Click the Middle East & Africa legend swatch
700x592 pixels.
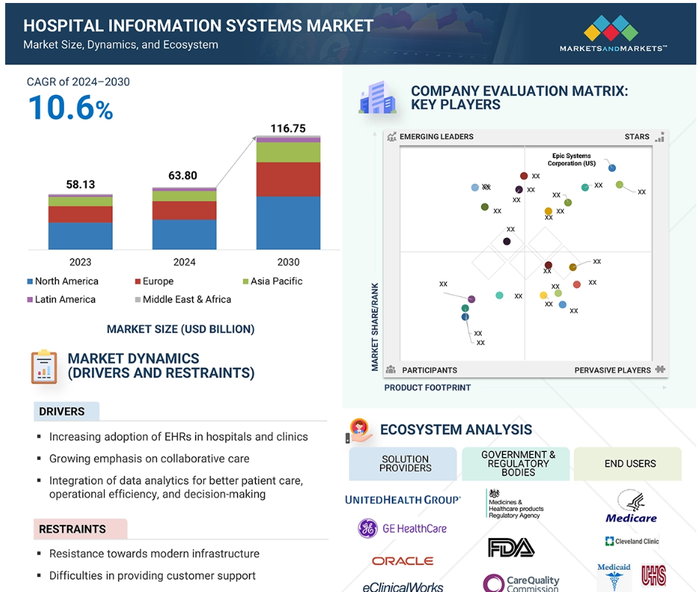(x=138, y=300)
